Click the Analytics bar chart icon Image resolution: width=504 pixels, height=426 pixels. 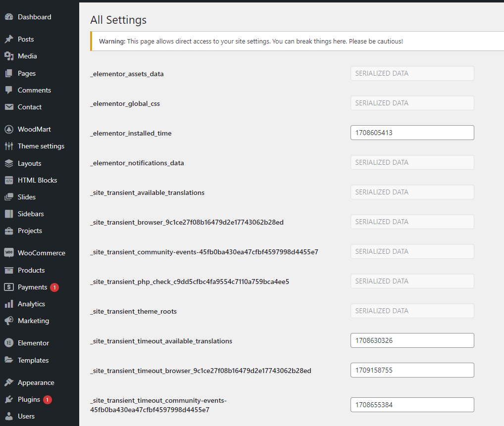coord(9,304)
